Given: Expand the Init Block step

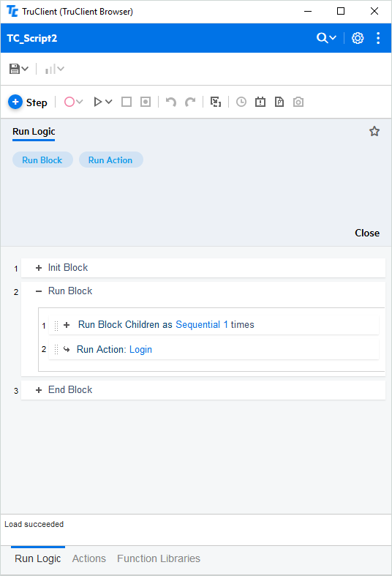Looking at the screenshot, I should point(39,268).
